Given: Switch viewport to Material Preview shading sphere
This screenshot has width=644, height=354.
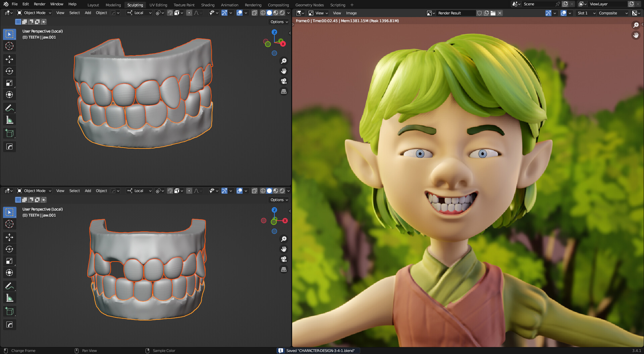Looking at the screenshot, I should point(275,12).
